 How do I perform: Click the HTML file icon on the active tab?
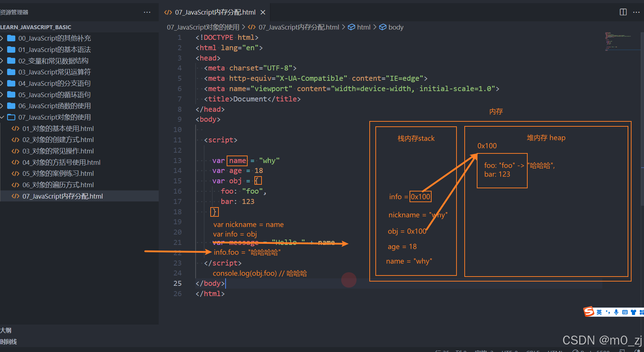point(168,12)
